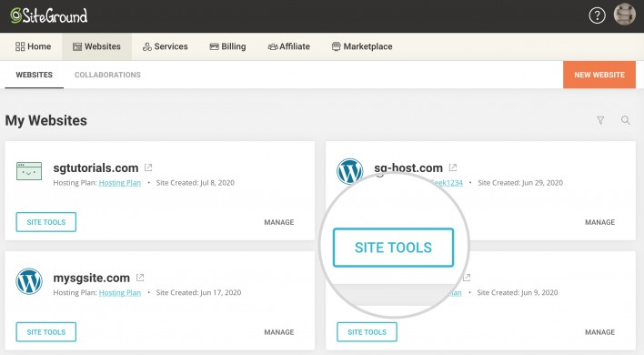Open sgtutorials.com external link icon

tap(148, 167)
